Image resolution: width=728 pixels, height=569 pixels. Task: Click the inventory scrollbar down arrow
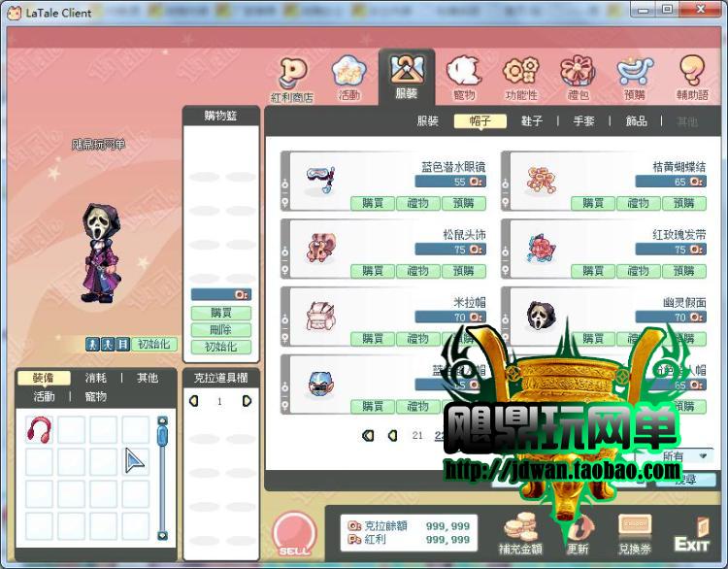[162, 534]
